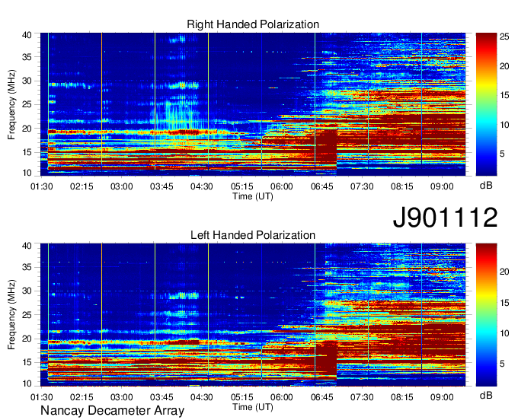Click the 05:15 time tick of the Left Handed plot
Viewport: 518px width, 420px height.
(x=241, y=397)
